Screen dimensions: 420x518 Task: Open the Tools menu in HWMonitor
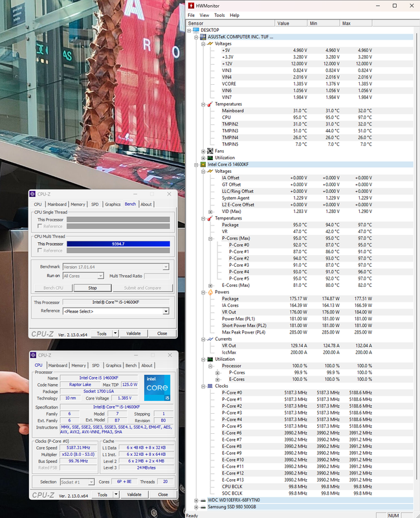coord(219,15)
